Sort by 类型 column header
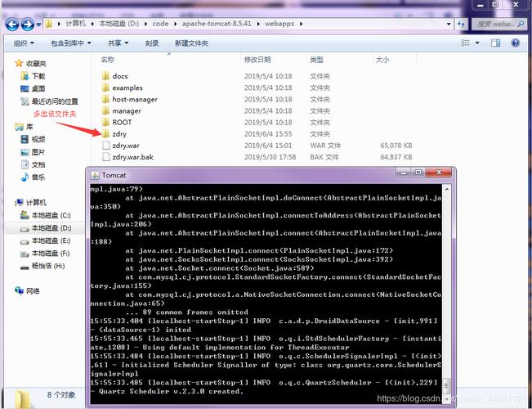Screen dimensions: 532x409 [x=316, y=60]
